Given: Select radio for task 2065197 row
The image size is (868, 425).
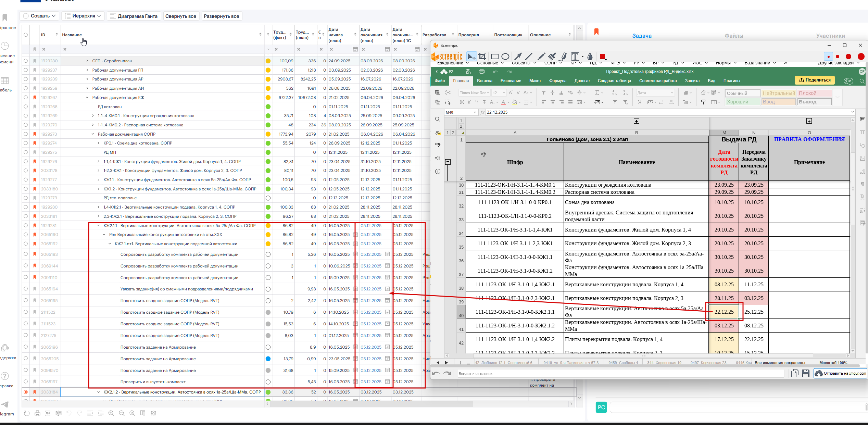Looking at the screenshot, I should 26,382.
